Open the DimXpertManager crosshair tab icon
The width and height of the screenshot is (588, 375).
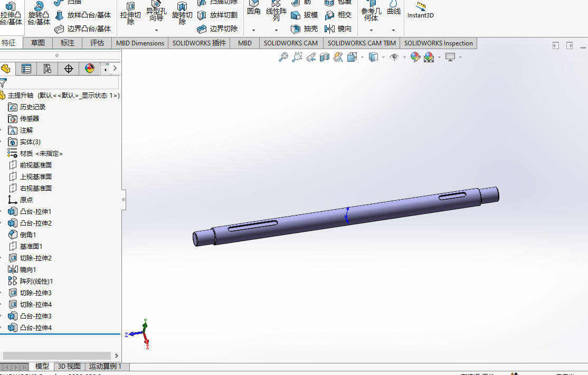[x=68, y=69]
